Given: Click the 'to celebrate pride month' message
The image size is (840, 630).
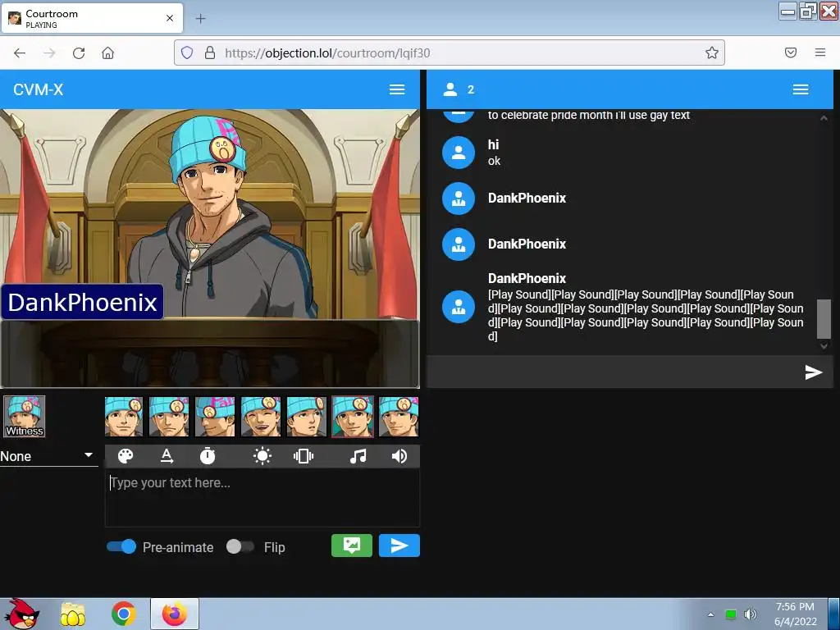Looking at the screenshot, I should coord(589,115).
